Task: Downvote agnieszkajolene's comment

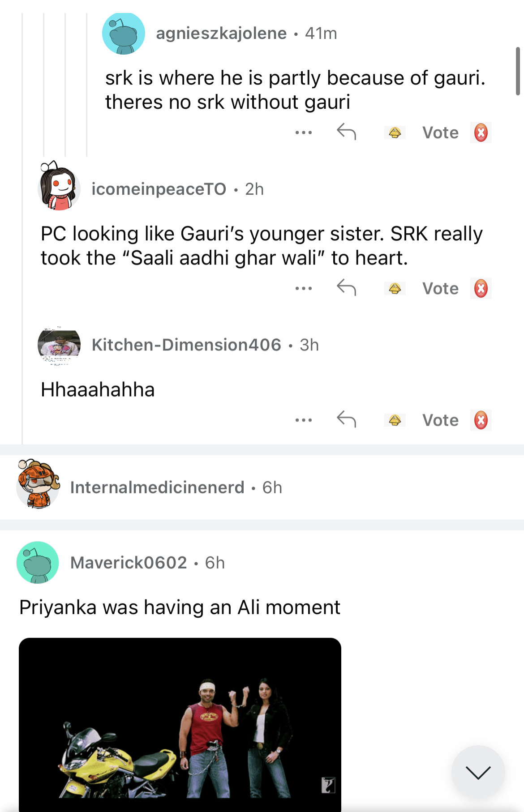Action: point(481,132)
